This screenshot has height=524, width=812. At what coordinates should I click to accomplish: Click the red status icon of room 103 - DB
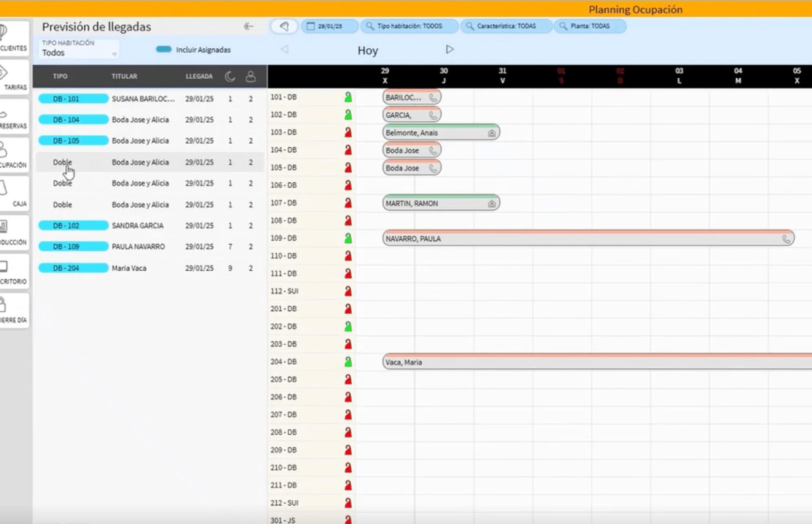click(x=348, y=132)
